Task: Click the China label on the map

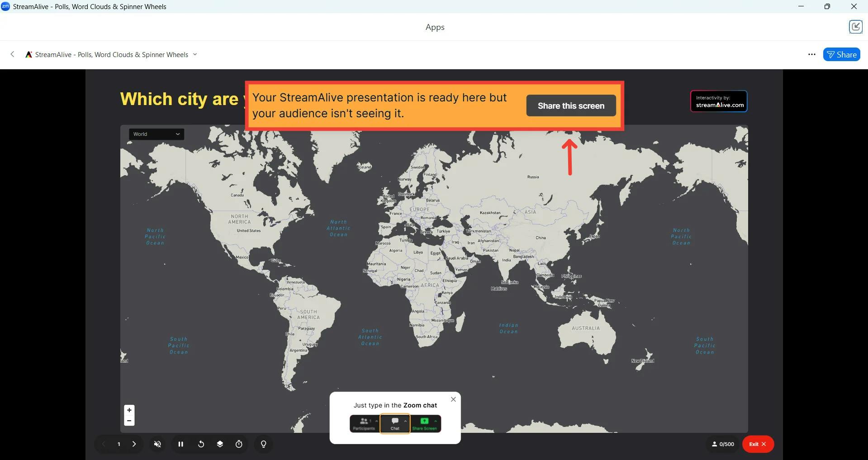Action: 541,238
